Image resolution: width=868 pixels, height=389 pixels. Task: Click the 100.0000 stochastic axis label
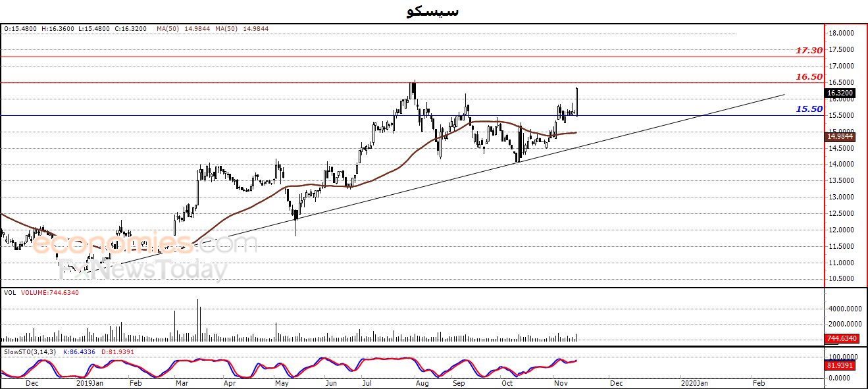click(843, 356)
